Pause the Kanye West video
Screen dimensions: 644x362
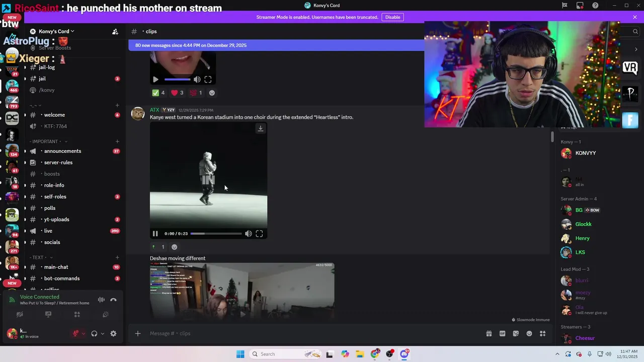coord(155,234)
